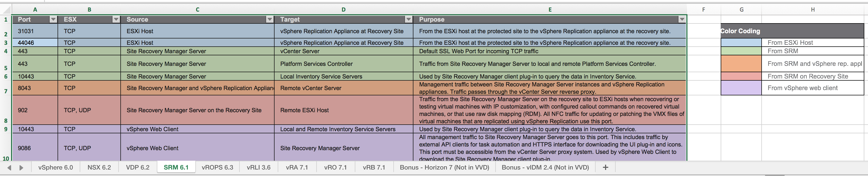The image size is (868, 176).
Task: Click 'Site Recovery Manager Server on the Recovery Site' cell
Action: 197,110
